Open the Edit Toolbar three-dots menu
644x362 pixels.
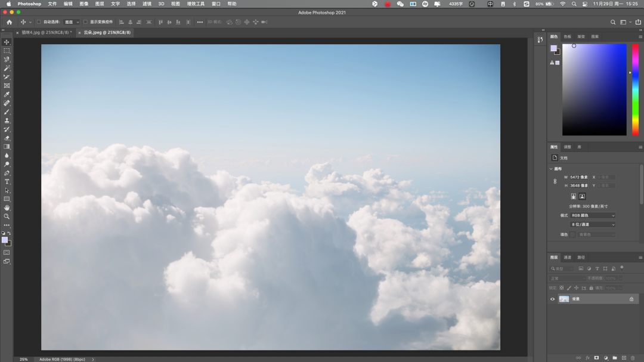click(x=7, y=225)
